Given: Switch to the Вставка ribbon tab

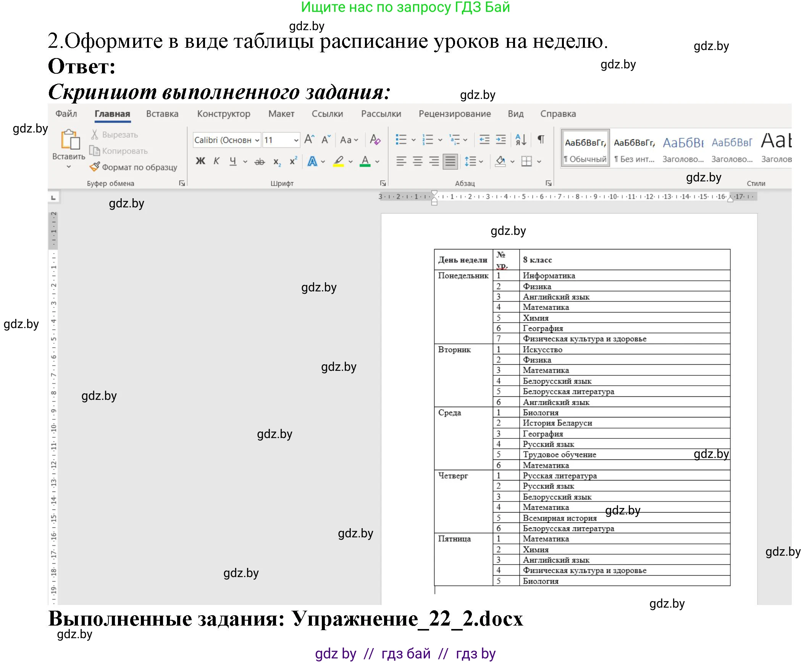Looking at the screenshot, I should [162, 113].
